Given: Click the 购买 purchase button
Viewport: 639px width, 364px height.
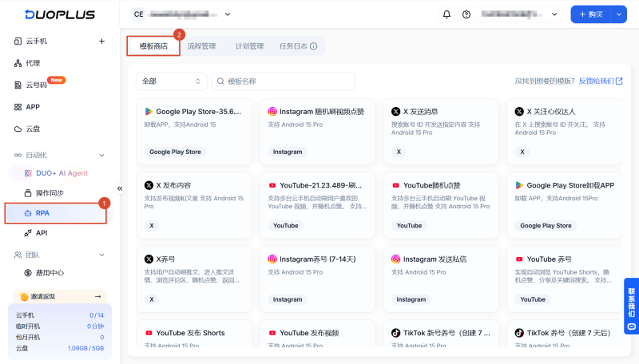Looking at the screenshot, I should (x=591, y=14).
